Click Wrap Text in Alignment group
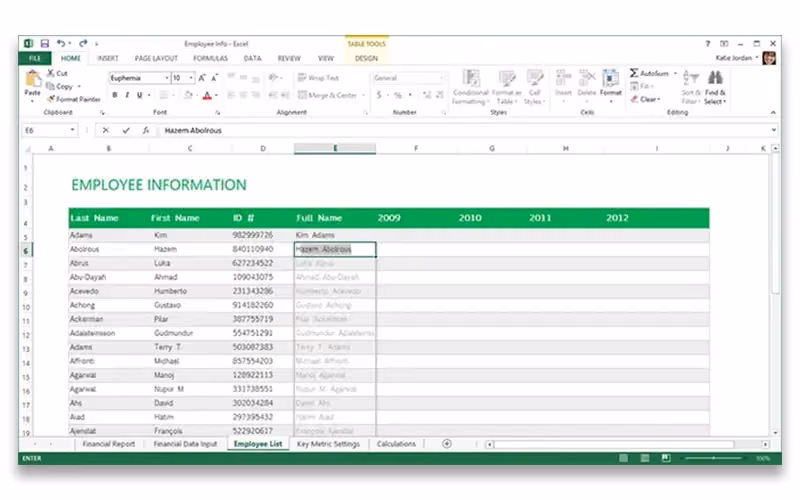Viewport: 800px width, 500px height. tap(318, 78)
